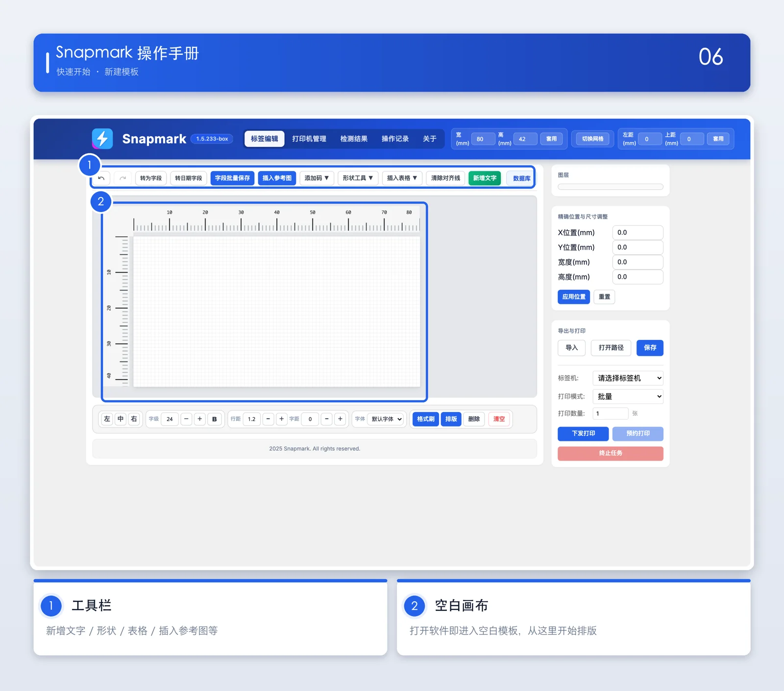Click the 字级 font size field
Image resolution: width=784 pixels, height=691 pixels.
pyautogui.click(x=170, y=419)
